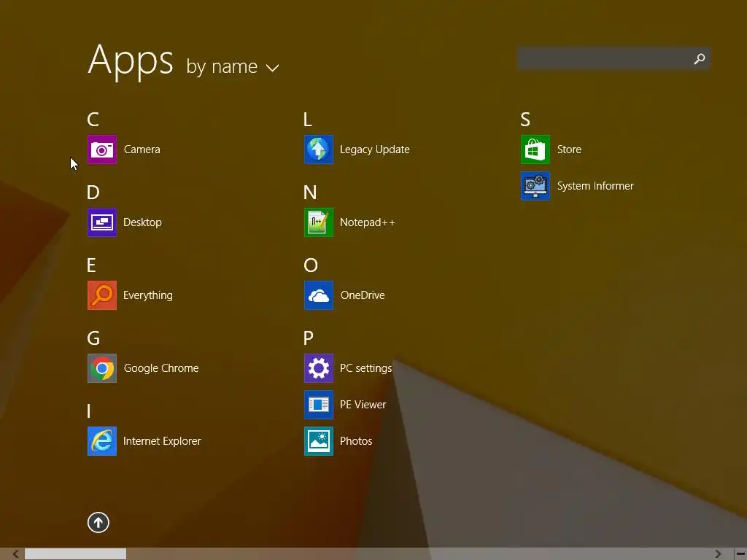Click the scrollbar right arrow
This screenshot has width=747, height=560.
tap(718, 554)
